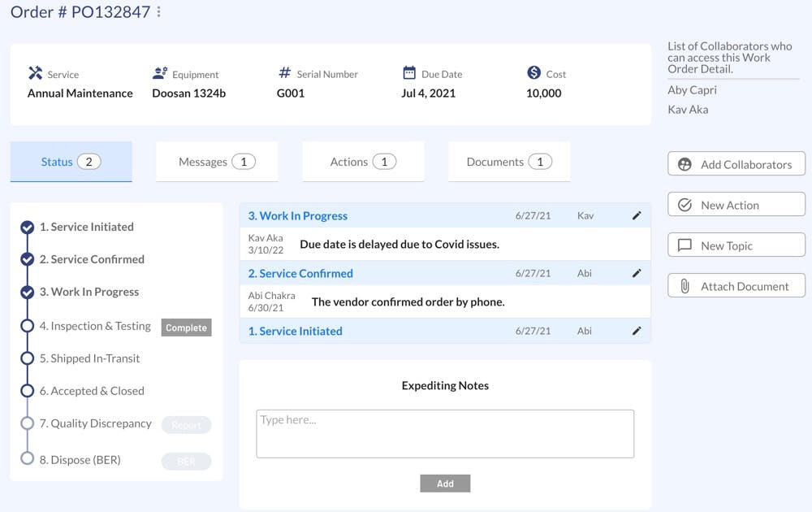
Task: Click the edit pencil on Service Initiated row
Action: coord(637,331)
